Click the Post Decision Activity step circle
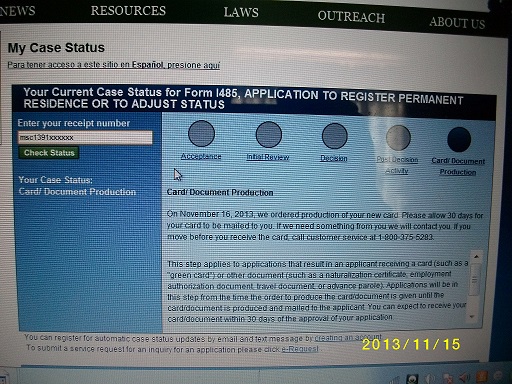This screenshot has height=384, width=512. [398, 137]
